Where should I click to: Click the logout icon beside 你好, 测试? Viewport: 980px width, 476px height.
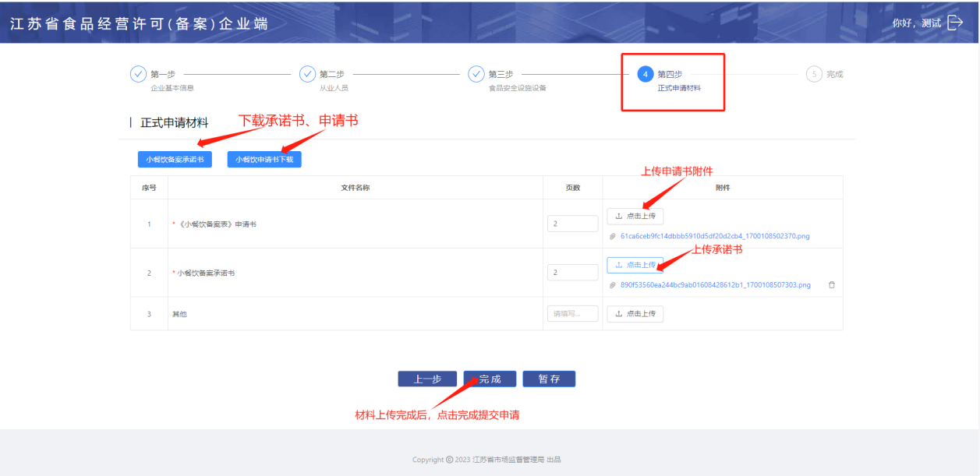(955, 23)
